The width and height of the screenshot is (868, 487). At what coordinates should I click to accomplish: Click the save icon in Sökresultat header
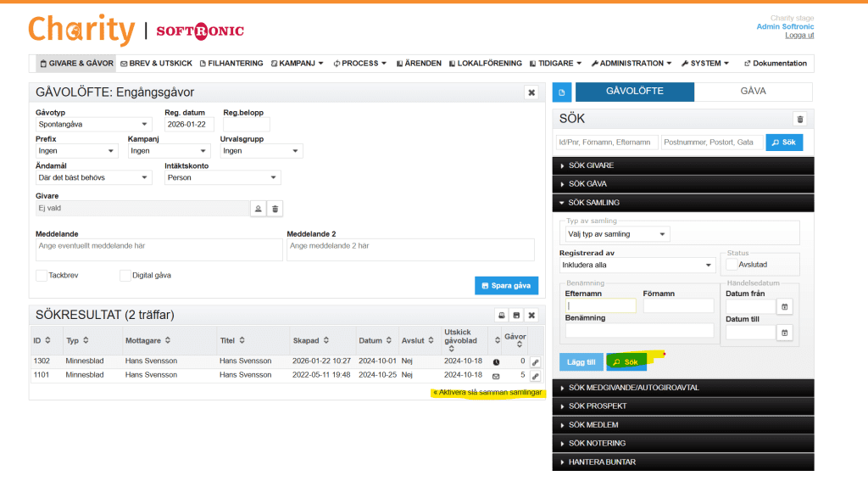coord(515,315)
